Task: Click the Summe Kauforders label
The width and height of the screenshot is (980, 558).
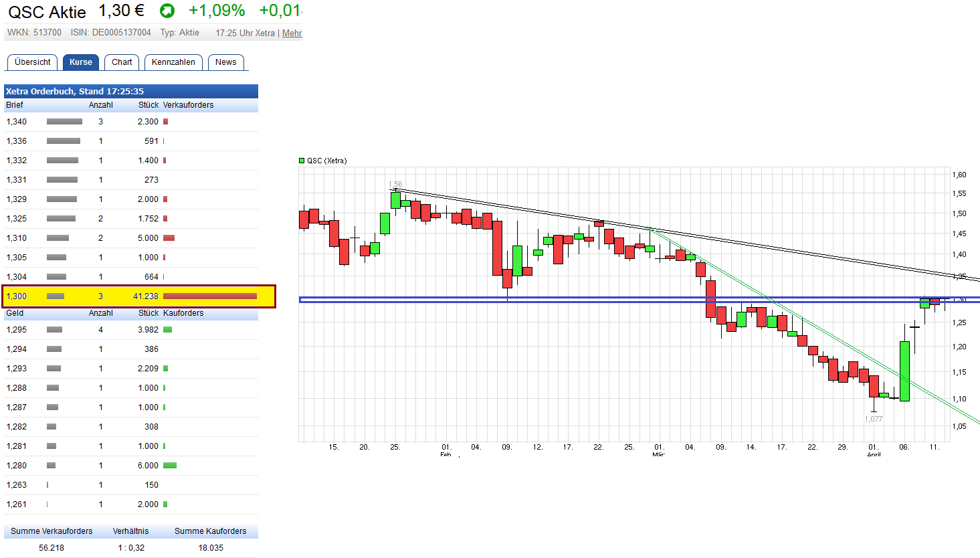Action: pos(211,531)
